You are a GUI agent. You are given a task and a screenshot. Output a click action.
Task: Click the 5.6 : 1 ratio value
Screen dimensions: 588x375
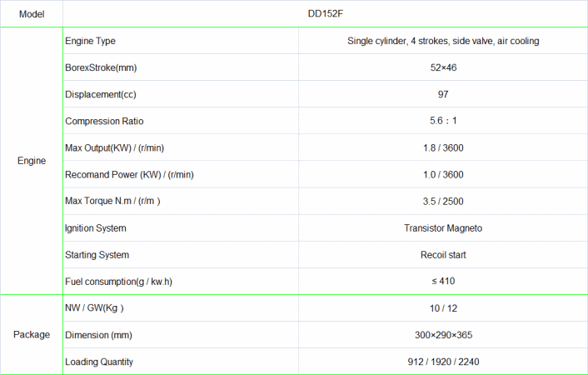click(443, 121)
